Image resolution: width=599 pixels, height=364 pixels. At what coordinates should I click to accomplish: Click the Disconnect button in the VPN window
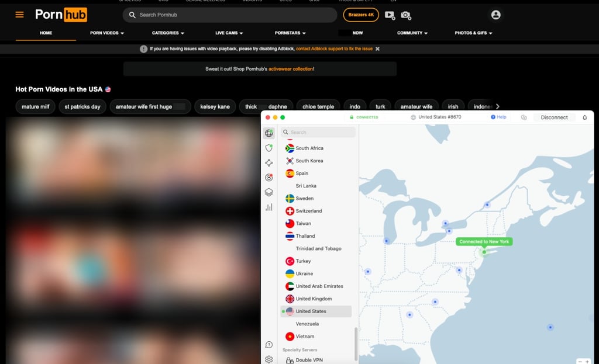[554, 117]
